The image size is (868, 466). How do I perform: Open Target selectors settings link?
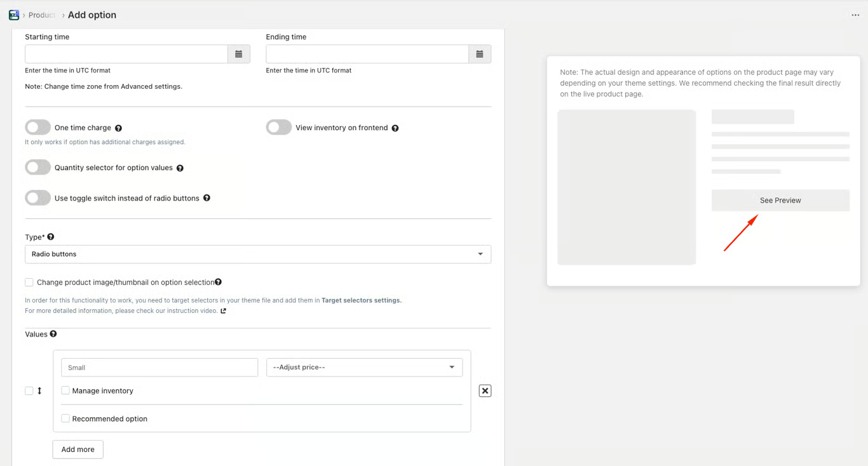pyautogui.click(x=362, y=300)
